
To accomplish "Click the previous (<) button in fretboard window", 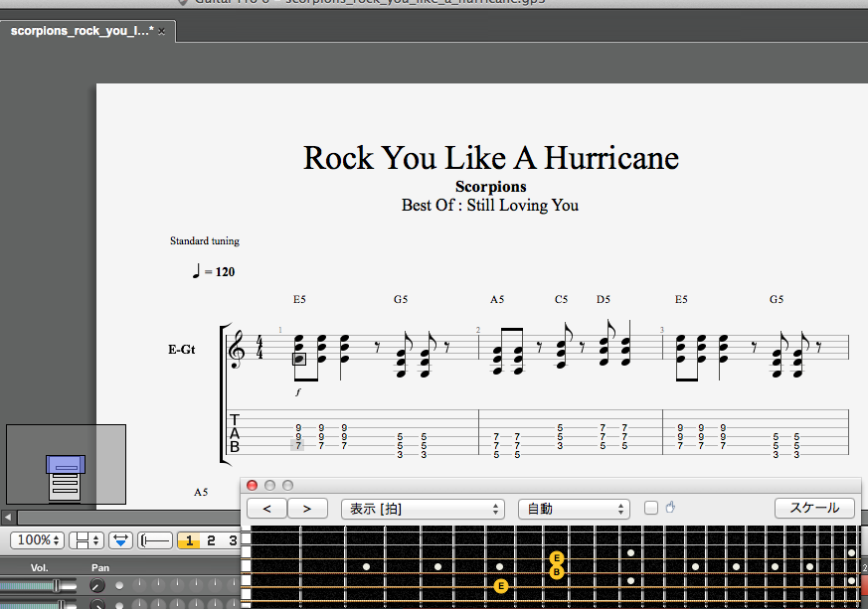I will coord(266,509).
